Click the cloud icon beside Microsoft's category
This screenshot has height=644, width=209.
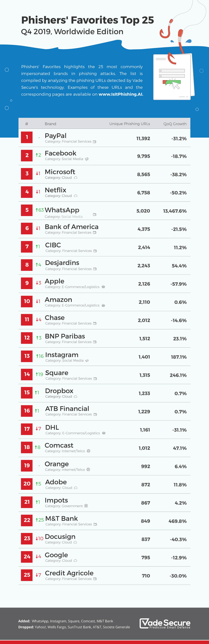tap(75, 178)
